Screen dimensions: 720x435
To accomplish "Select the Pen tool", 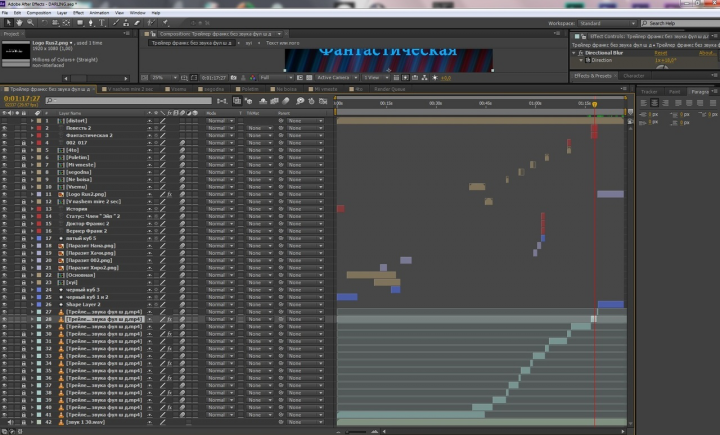I will pyautogui.click(x=91, y=23).
